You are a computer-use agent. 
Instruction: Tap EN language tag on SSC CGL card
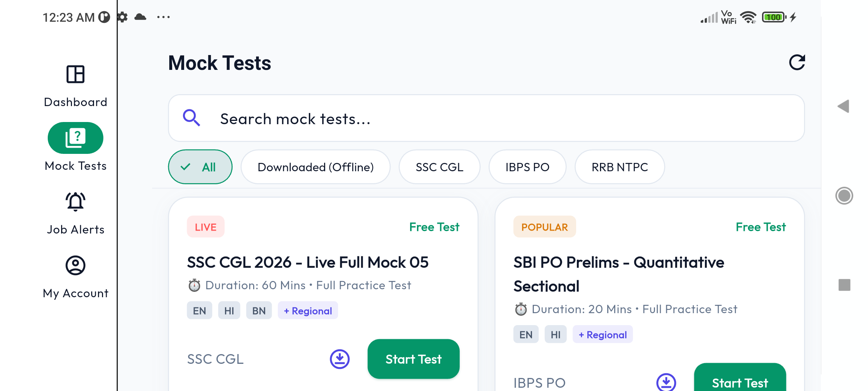(x=199, y=311)
